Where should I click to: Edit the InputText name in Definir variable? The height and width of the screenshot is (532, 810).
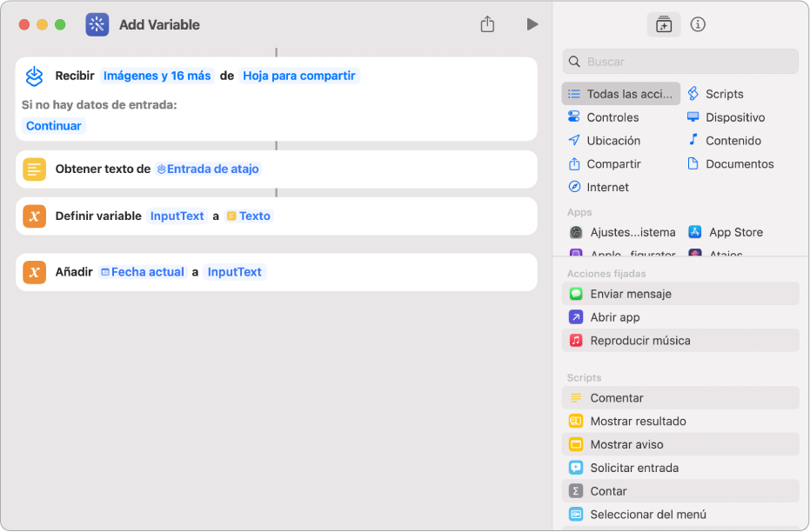pos(177,216)
